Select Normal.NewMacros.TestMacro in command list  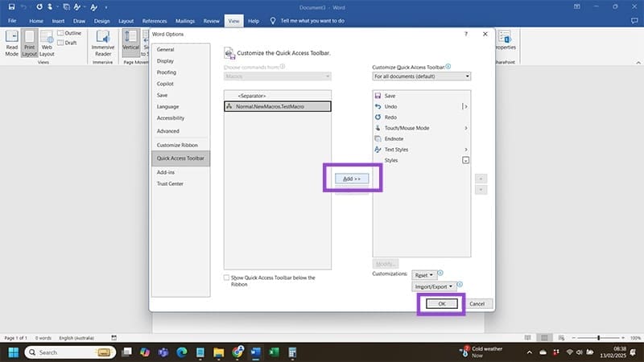(277, 106)
